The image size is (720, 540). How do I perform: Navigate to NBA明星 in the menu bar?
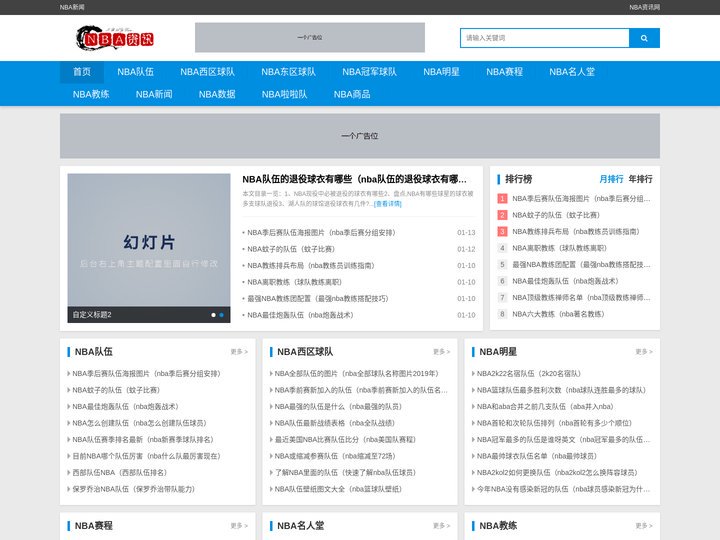(x=441, y=72)
